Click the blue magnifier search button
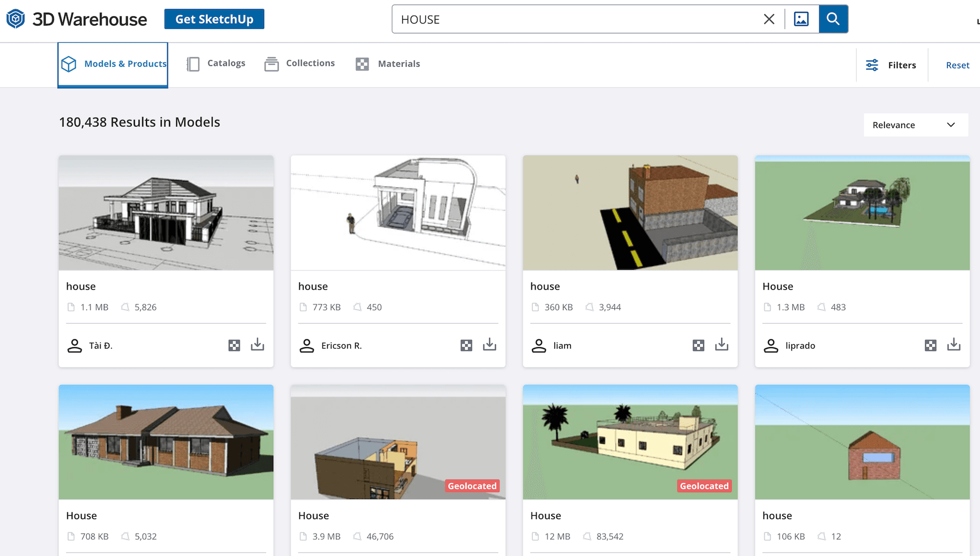Screen dimensions: 980x556 click(x=833, y=19)
